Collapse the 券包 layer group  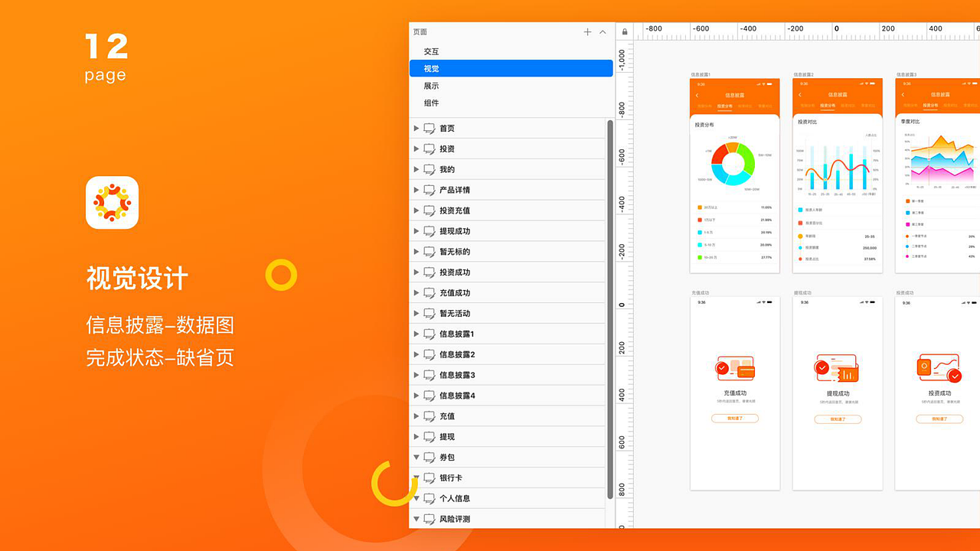(x=416, y=458)
